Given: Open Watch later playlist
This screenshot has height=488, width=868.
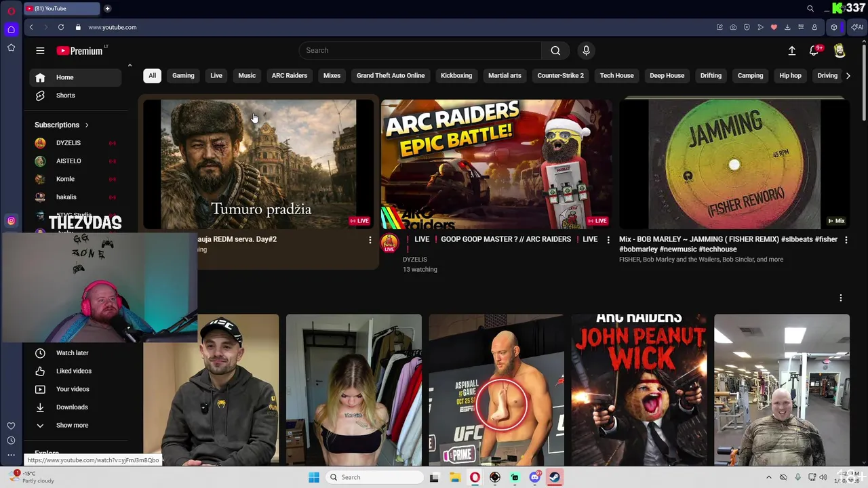Looking at the screenshot, I should point(75,353).
